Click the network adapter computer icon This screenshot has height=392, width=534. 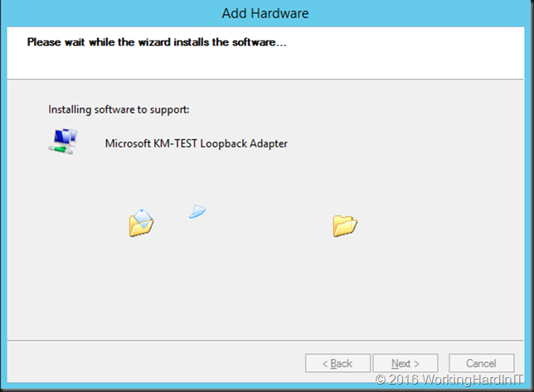[x=63, y=142]
